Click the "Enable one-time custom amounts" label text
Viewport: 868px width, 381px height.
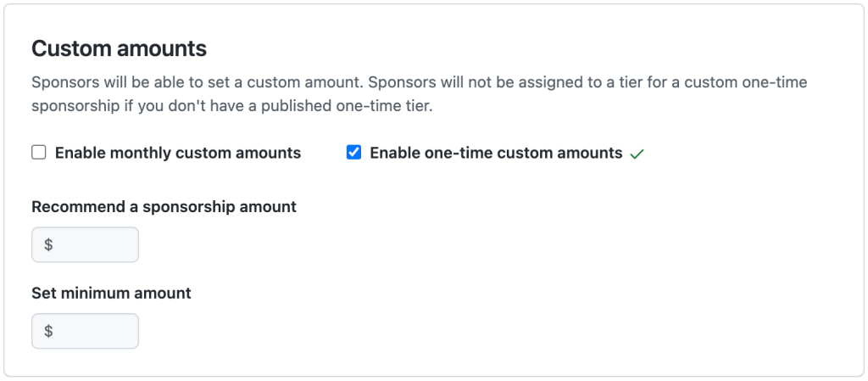(496, 154)
